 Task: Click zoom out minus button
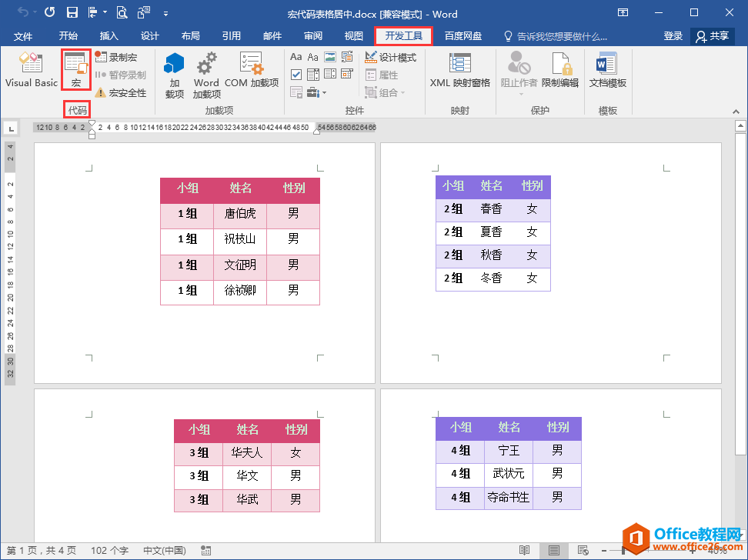[604, 551]
